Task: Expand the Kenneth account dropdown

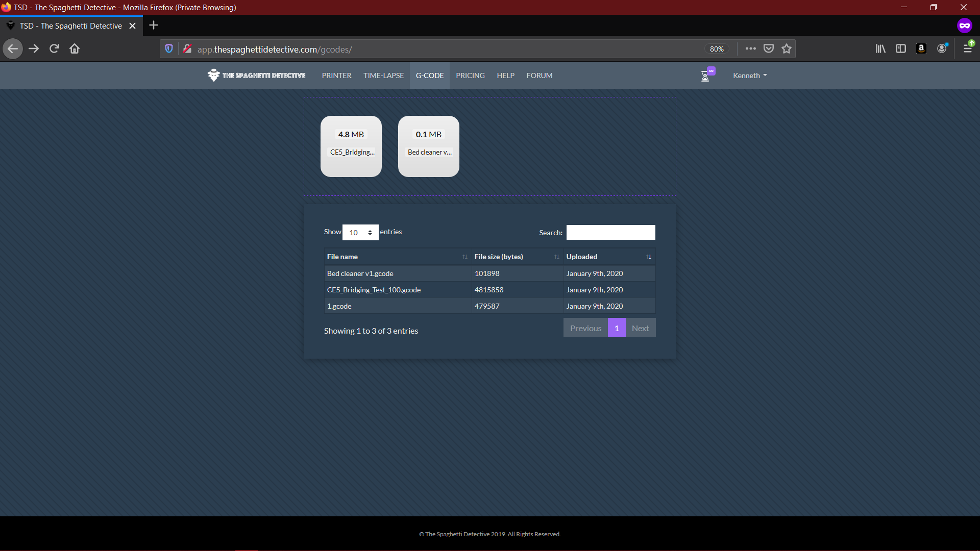Action: coord(750,76)
